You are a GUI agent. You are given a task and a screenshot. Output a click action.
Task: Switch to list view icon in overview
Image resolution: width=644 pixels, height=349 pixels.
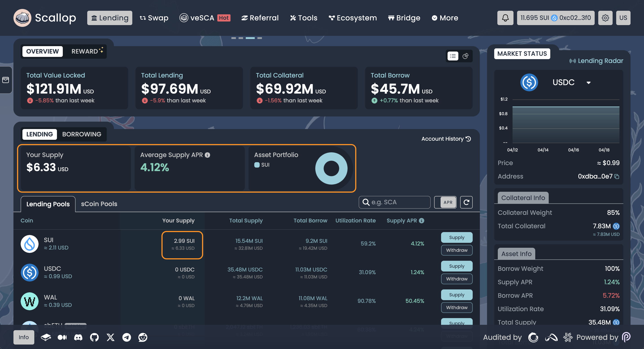point(453,56)
